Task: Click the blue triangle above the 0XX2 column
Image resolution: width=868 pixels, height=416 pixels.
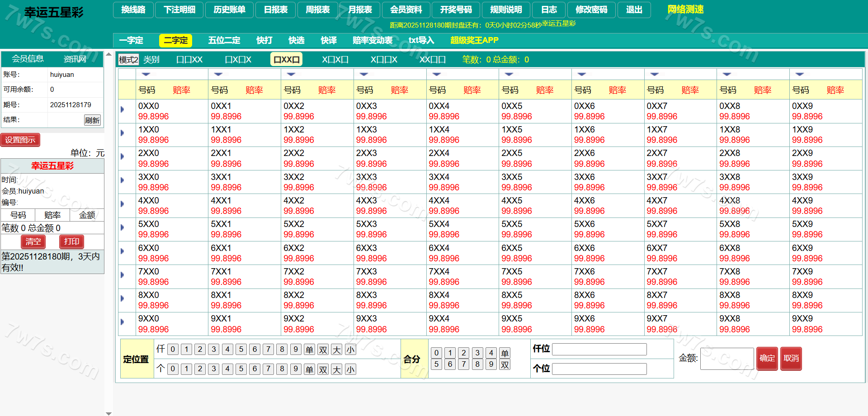Action: click(x=291, y=74)
